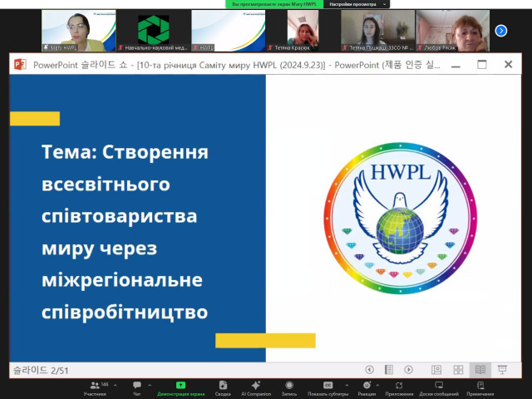Image resolution: width=532 pixels, height=399 pixels.
Task: Select Тетяна Красюк's video thumbnail
Action: [x=303, y=31]
